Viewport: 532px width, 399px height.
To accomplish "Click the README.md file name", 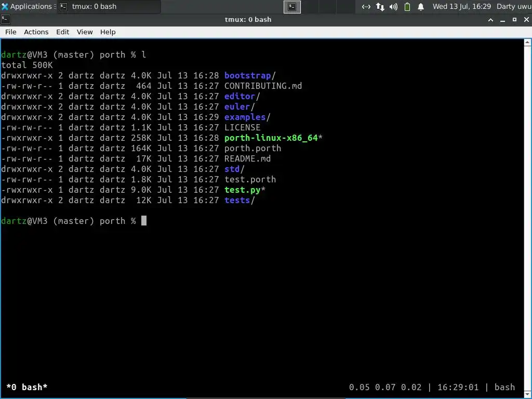I will [x=247, y=159].
